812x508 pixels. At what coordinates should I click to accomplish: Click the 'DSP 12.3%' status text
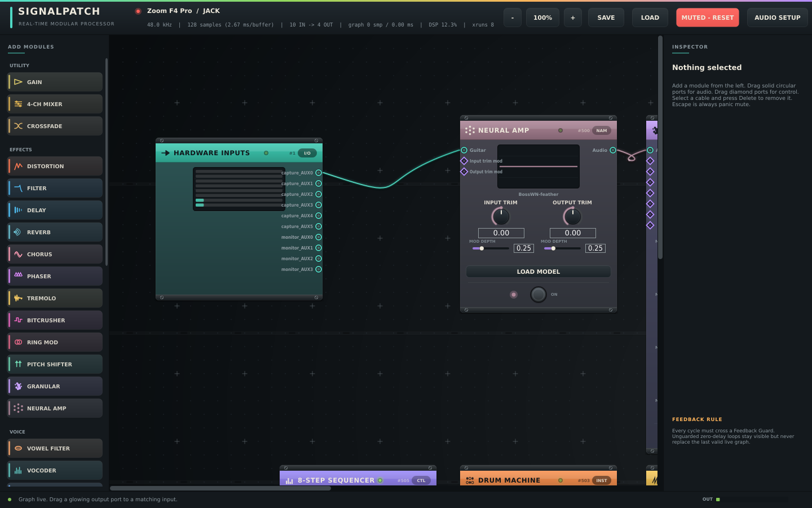[443, 25]
